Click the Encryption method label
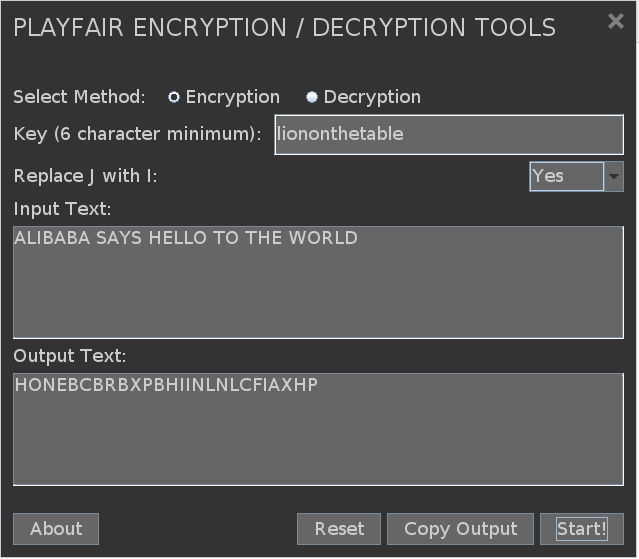639x559 pixels. pyautogui.click(x=233, y=97)
